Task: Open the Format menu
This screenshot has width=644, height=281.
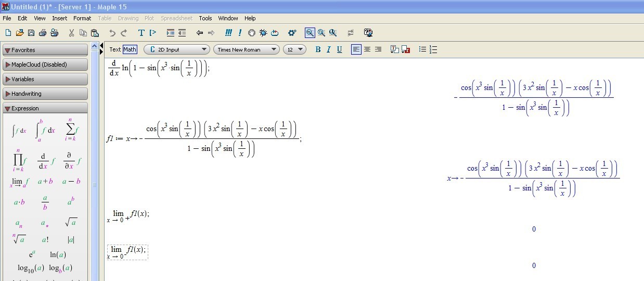Action: coord(82,18)
